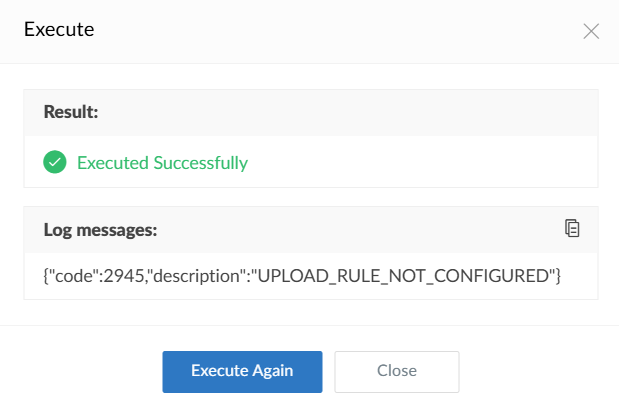619x409 pixels.
Task: Copy the log messages to clipboard
Action: click(572, 228)
